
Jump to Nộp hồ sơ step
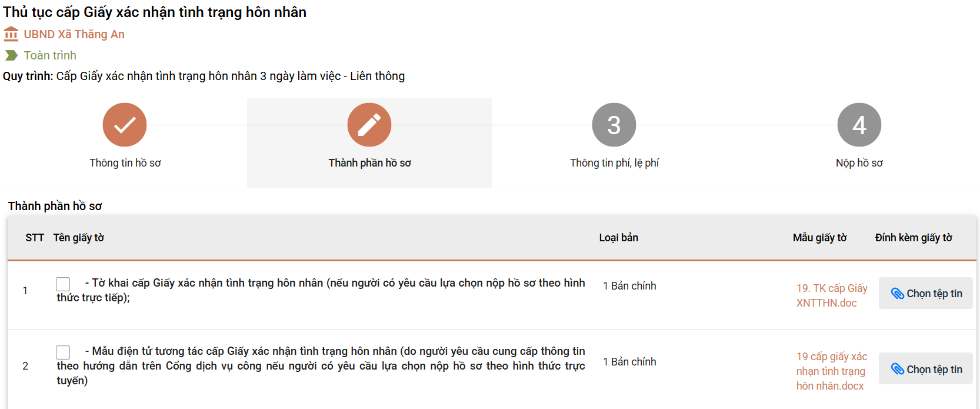[x=859, y=163]
